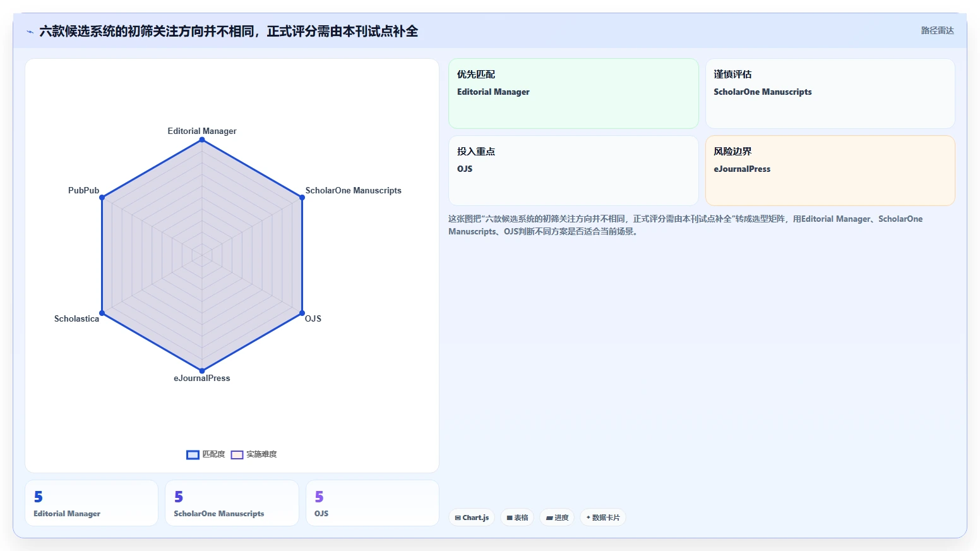This screenshot has height=551, width=980.
Task: Click the ScholarOne Manuscripts radar data point
Action: tap(302, 198)
